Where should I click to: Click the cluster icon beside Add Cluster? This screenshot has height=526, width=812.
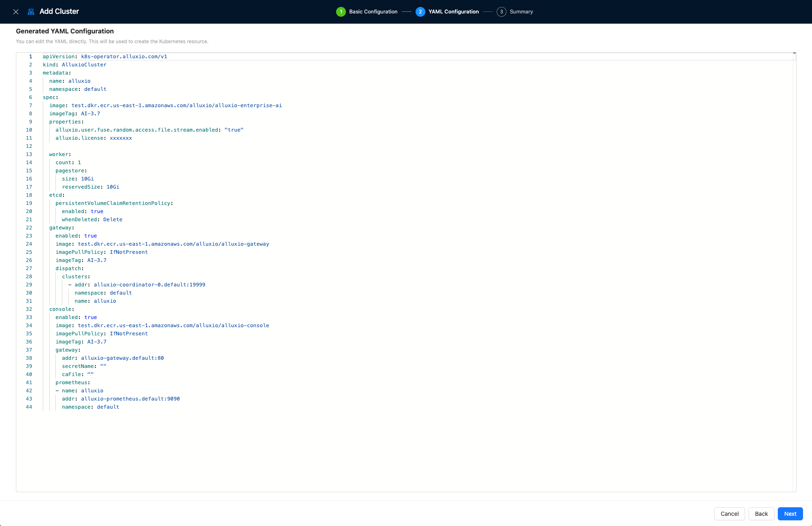(x=31, y=12)
